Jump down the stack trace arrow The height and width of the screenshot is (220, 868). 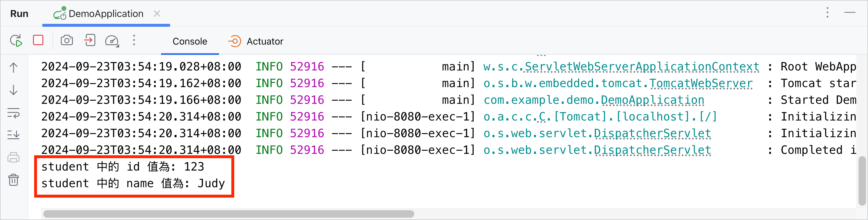13,90
